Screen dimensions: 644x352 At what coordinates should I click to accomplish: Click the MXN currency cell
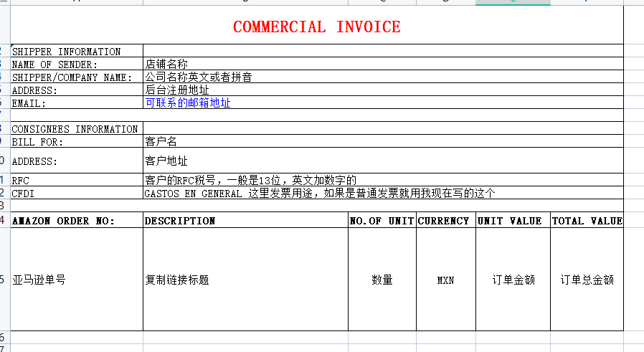(x=446, y=280)
